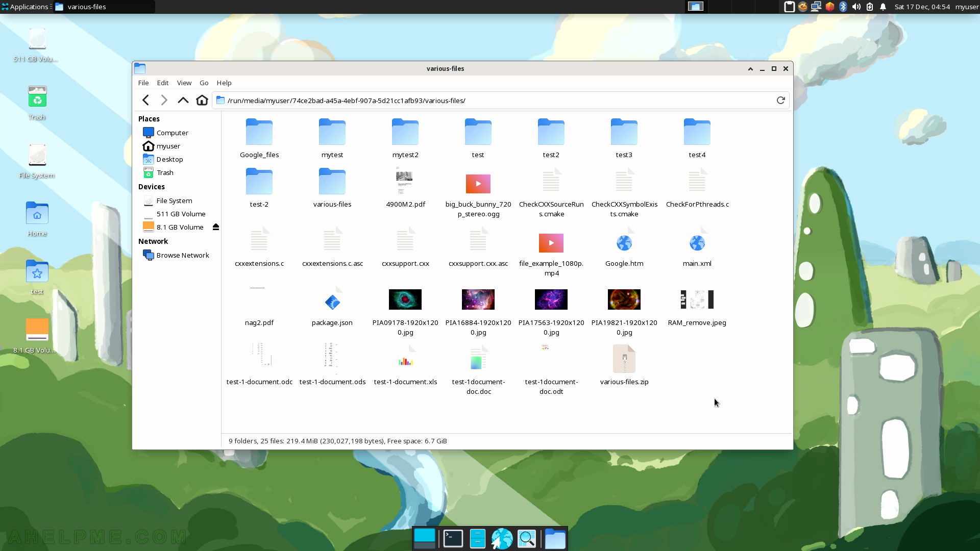Open file manager folder in dock

tap(555, 538)
